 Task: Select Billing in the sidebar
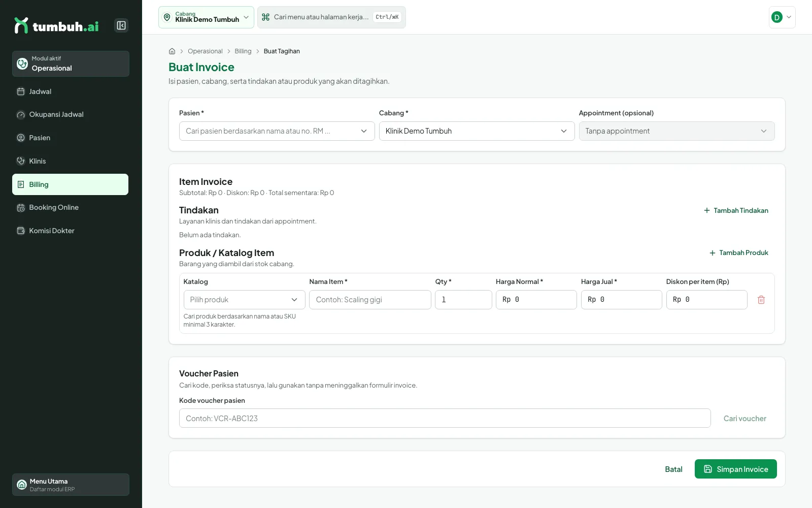coord(71,184)
